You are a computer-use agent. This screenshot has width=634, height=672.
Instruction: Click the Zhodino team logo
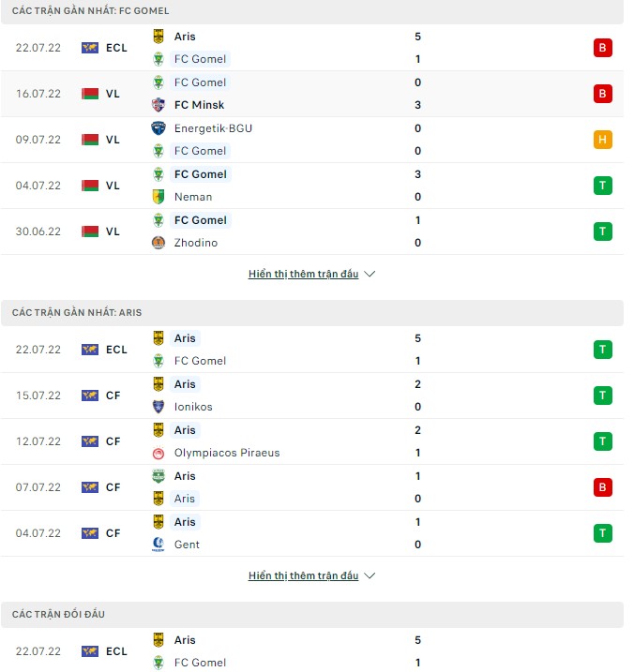coord(158,243)
